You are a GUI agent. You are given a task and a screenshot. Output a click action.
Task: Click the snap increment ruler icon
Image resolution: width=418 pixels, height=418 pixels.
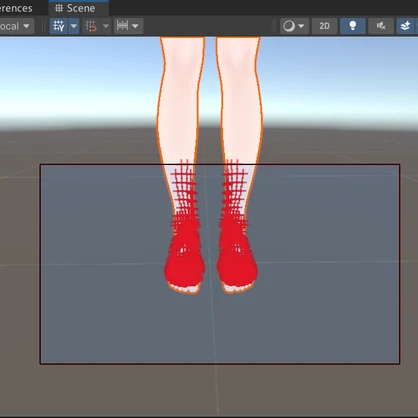[122, 26]
